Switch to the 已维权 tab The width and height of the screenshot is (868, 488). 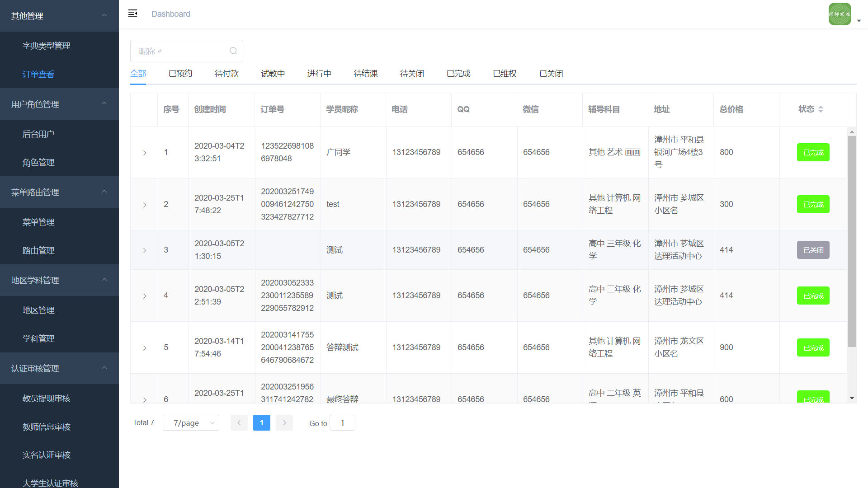pos(505,74)
